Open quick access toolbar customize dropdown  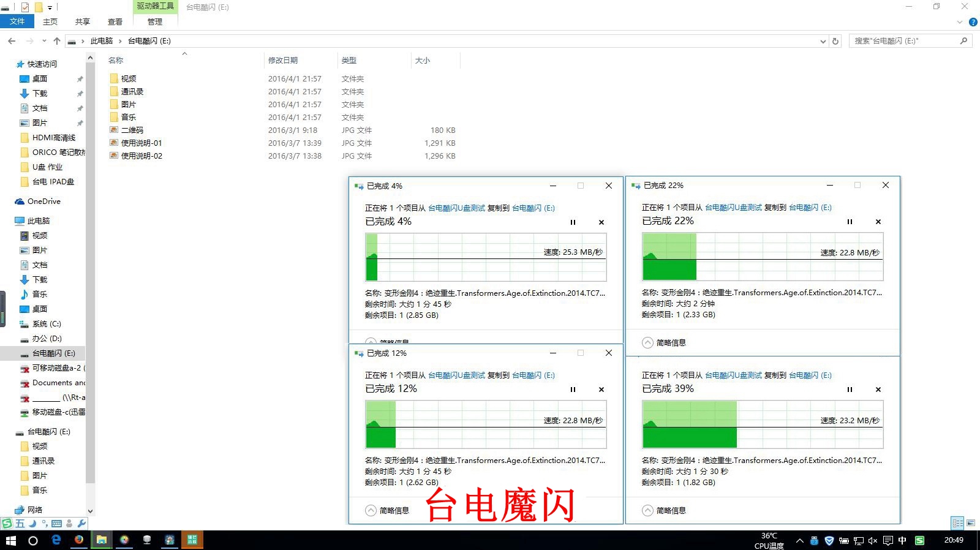pos(50,7)
